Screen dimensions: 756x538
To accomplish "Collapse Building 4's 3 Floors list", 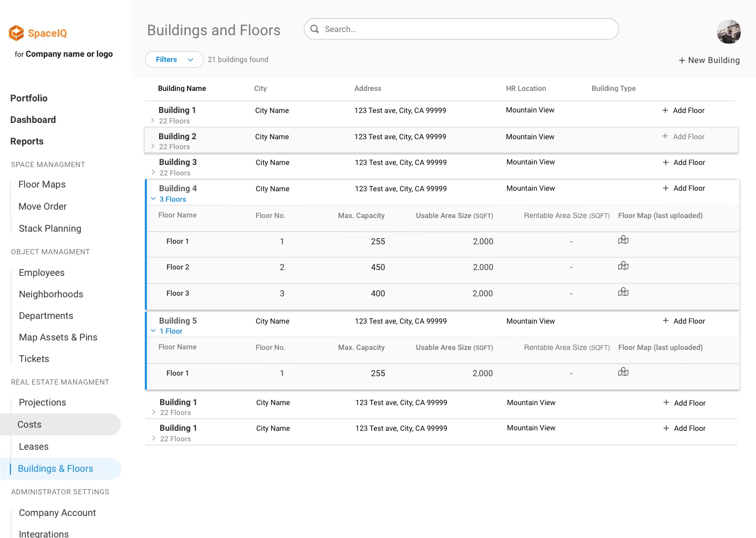I will (153, 199).
